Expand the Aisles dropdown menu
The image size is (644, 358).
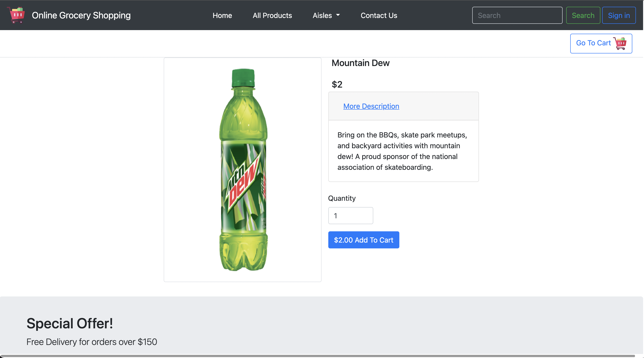[326, 15]
